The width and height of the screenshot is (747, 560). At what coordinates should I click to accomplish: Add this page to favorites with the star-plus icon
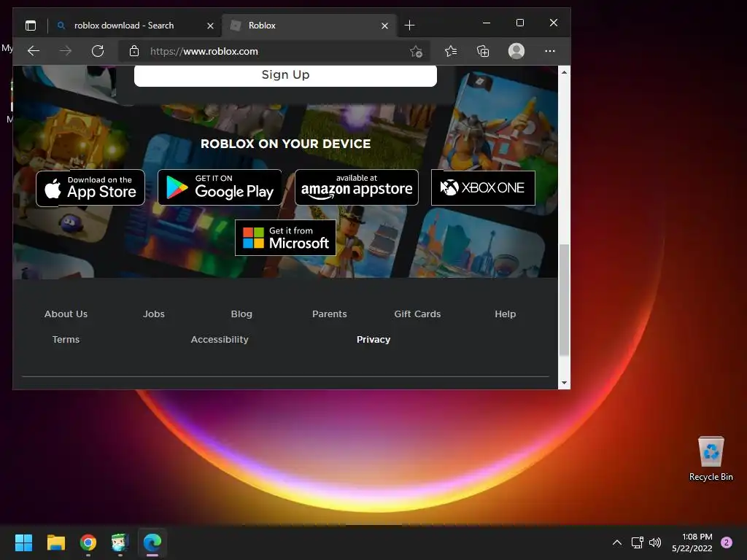pos(416,52)
